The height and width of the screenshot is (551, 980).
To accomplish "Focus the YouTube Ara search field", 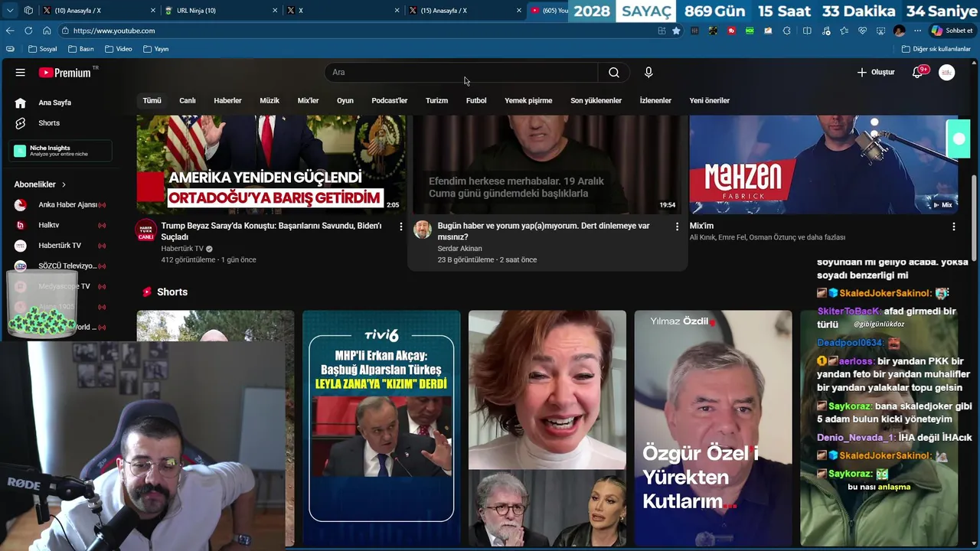I will pos(462,72).
